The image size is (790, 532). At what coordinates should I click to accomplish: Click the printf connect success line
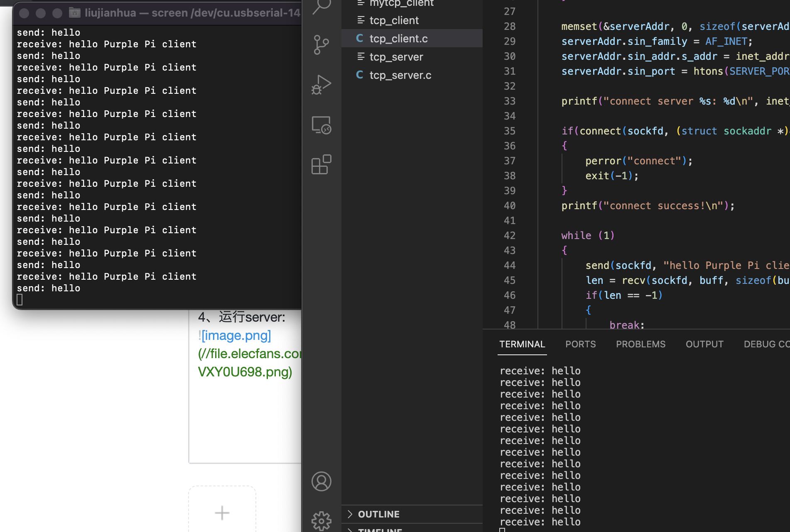coord(648,206)
